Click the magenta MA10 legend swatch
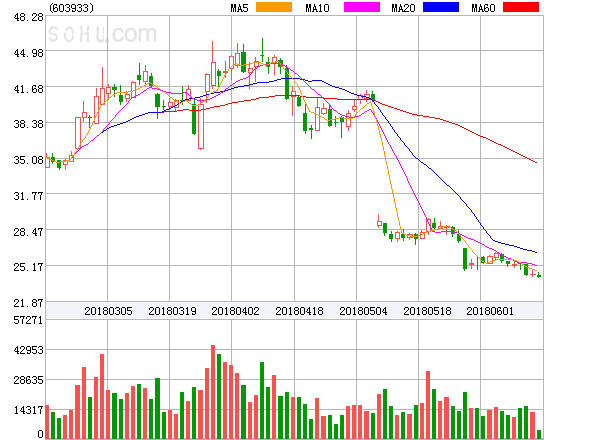Viewport: 600px width, 440px height. 362,7
